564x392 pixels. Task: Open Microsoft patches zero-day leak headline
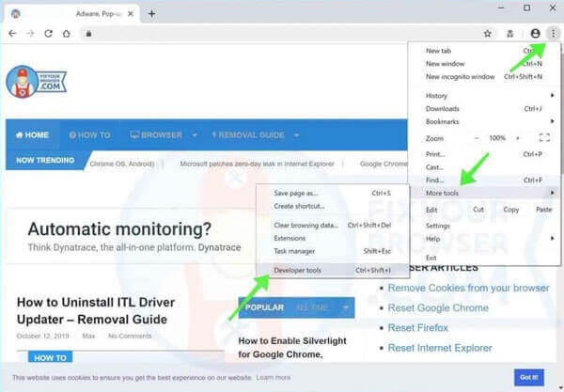pyautogui.click(x=258, y=164)
